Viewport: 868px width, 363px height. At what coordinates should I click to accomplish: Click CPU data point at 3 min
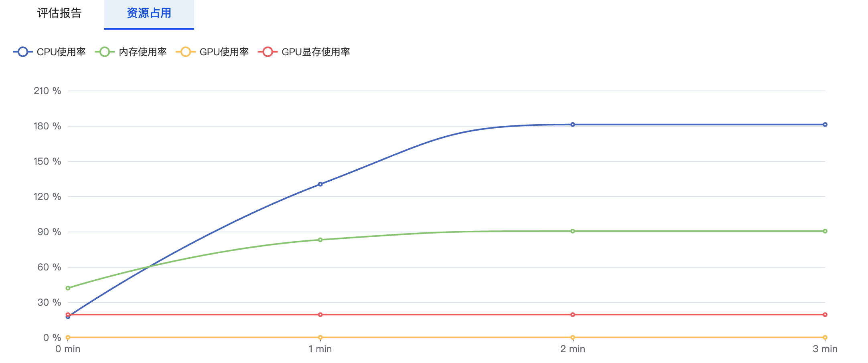825,125
